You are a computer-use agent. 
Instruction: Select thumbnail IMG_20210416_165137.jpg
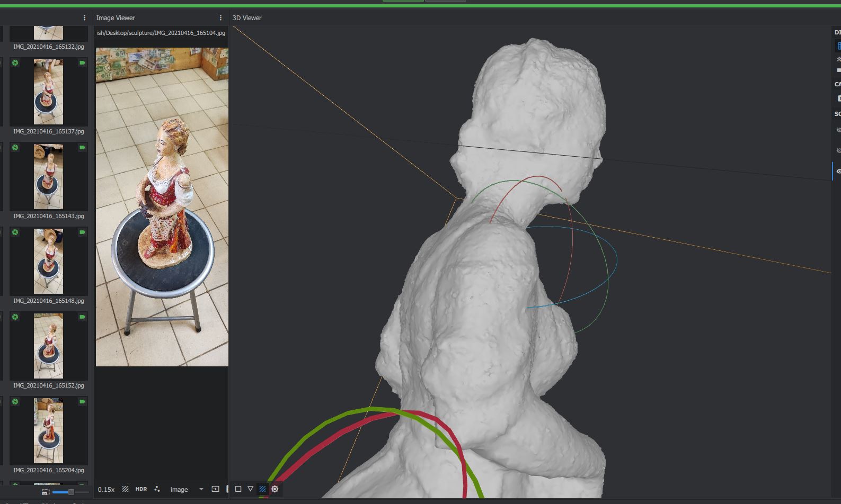[x=48, y=92]
